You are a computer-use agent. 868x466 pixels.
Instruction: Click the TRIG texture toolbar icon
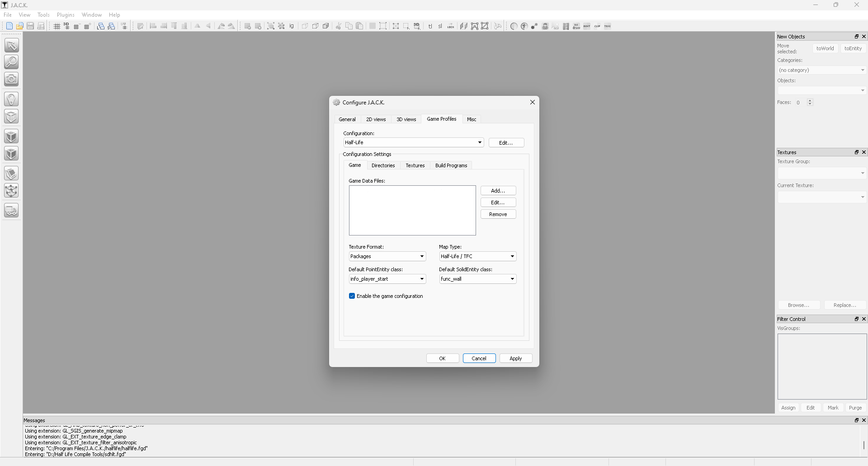pyautogui.click(x=608, y=26)
